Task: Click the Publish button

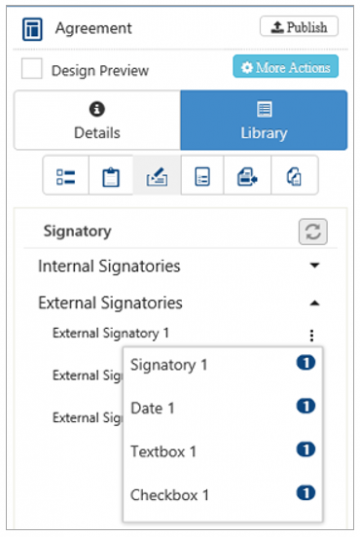Action: pyautogui.click(x=299, y=26)
